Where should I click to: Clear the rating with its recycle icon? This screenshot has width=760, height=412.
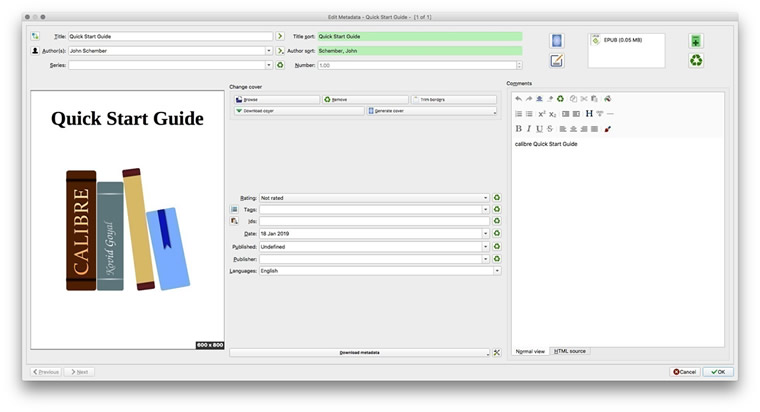click(496, 198)
